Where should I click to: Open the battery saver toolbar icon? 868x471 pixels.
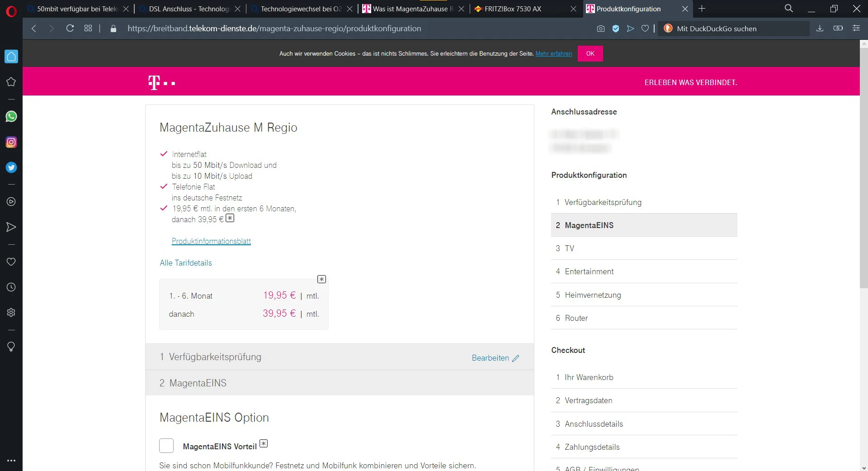(x=838, y=29)
